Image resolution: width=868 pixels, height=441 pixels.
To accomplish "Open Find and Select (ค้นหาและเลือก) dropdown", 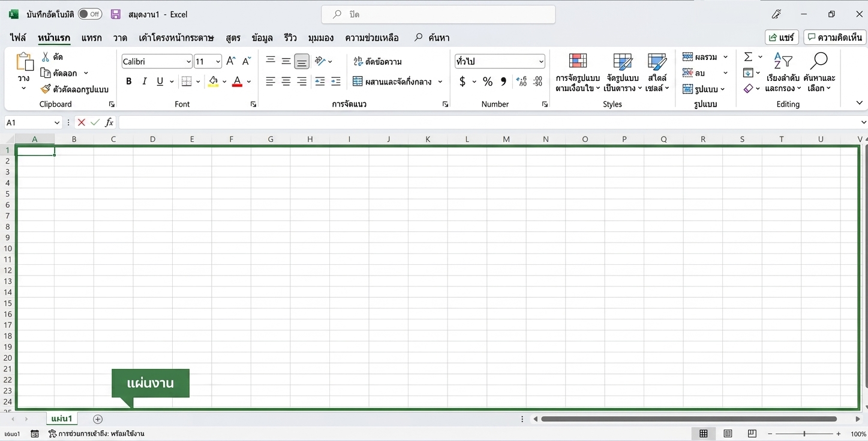I will tap(819, 73).
